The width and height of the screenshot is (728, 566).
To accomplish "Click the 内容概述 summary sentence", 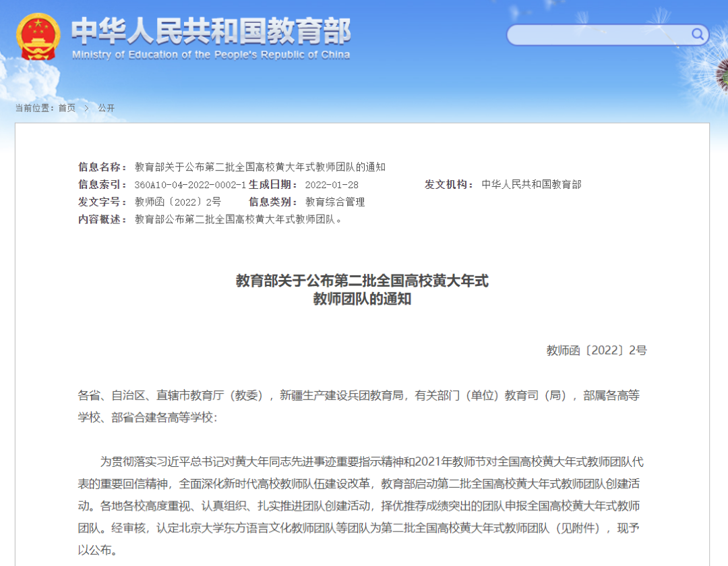I will point(239,219).
